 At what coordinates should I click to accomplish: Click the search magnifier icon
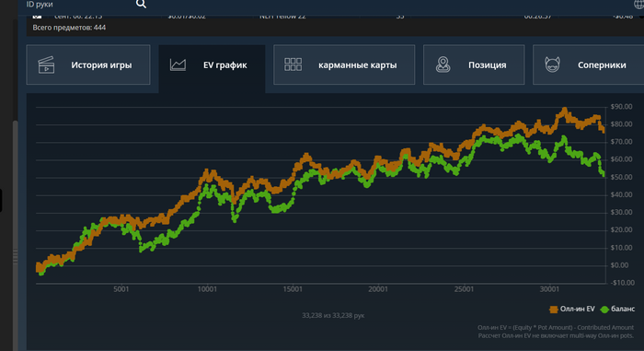141,4
